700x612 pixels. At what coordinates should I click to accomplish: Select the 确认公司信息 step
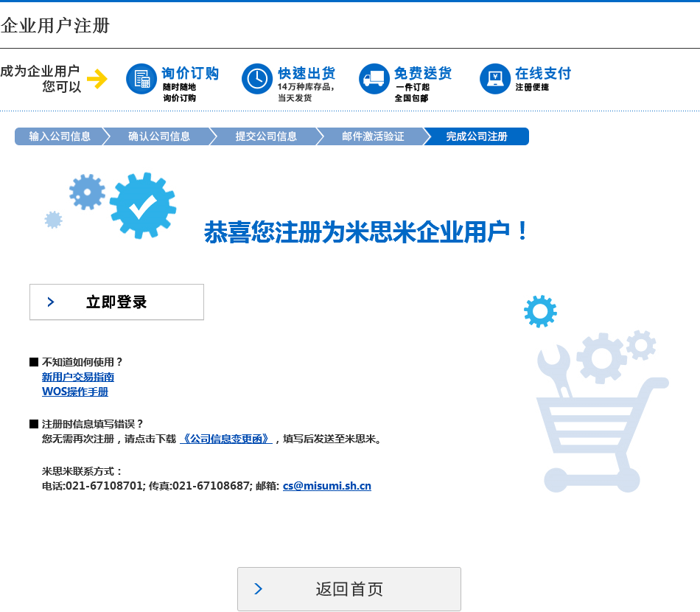[x=158, y=136]
